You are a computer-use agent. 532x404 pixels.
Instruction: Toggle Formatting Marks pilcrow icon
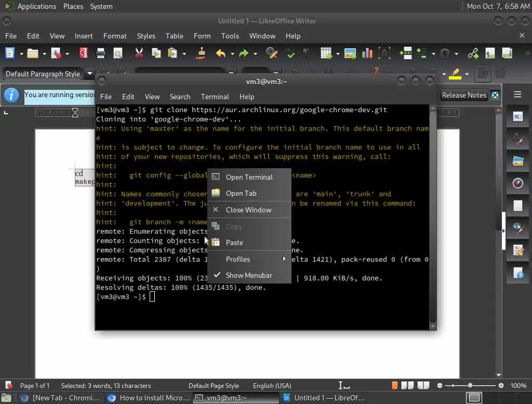coord(306,53)
